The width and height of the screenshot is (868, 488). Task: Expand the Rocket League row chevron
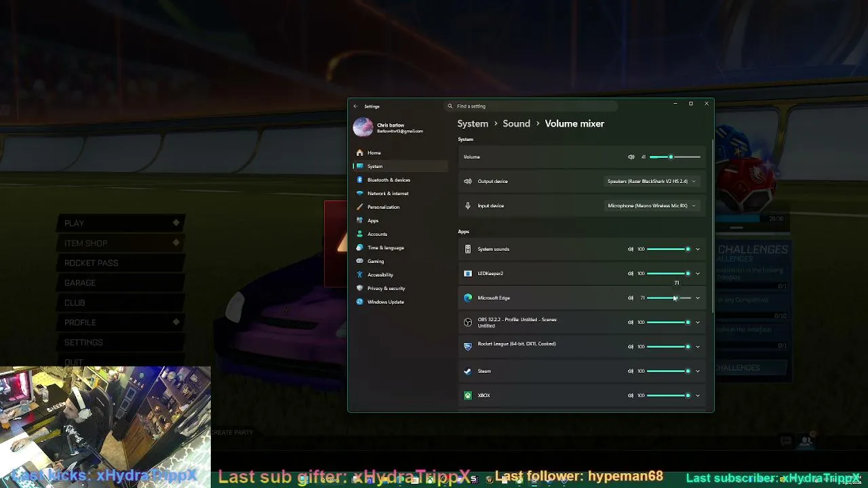tap(698, 347)
